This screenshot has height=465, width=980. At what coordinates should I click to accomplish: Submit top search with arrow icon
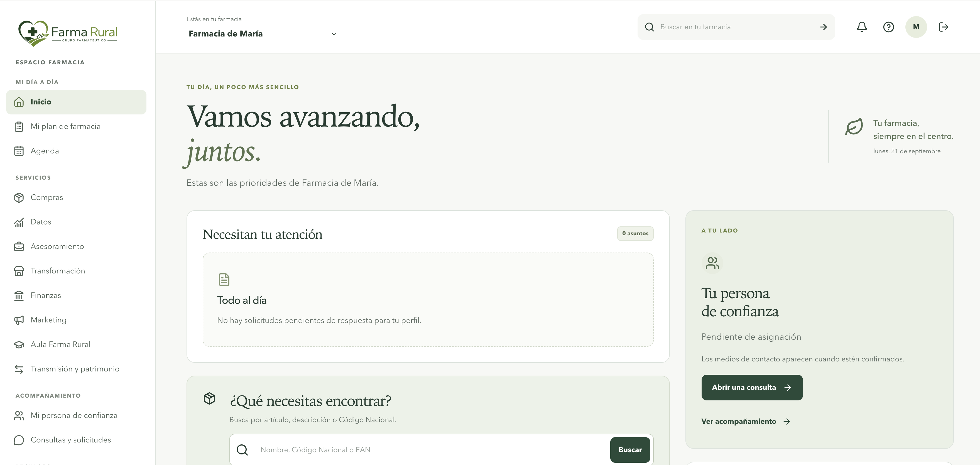pyautogui.click(x=823, y=27)
